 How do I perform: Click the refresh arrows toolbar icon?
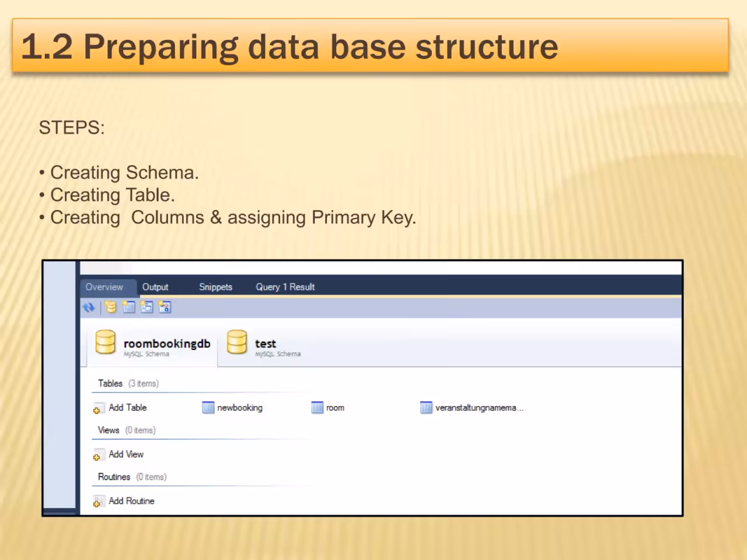(x=89, y=307)
